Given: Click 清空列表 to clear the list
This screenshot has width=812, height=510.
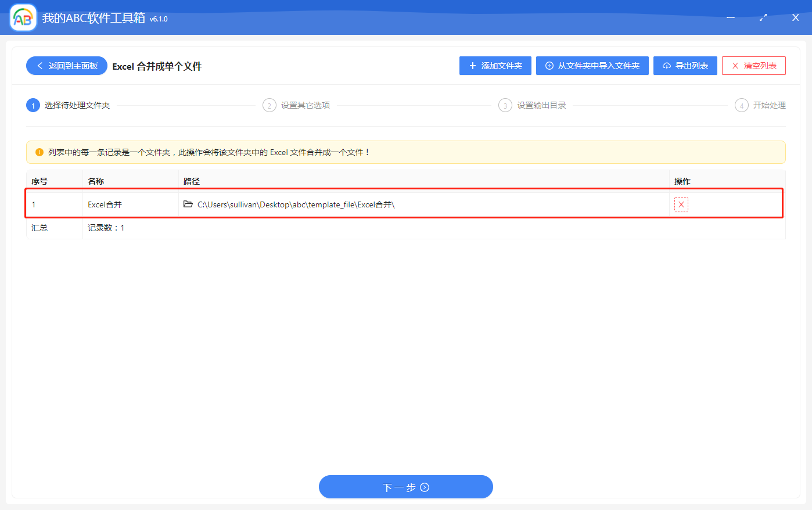Looking at the screenshot, I should click(x=753, y=66).
